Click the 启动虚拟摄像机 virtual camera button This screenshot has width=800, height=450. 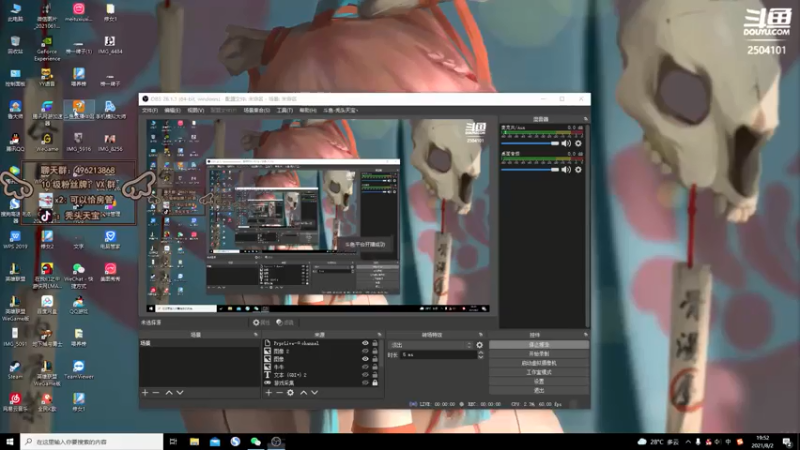coord(539,363)
